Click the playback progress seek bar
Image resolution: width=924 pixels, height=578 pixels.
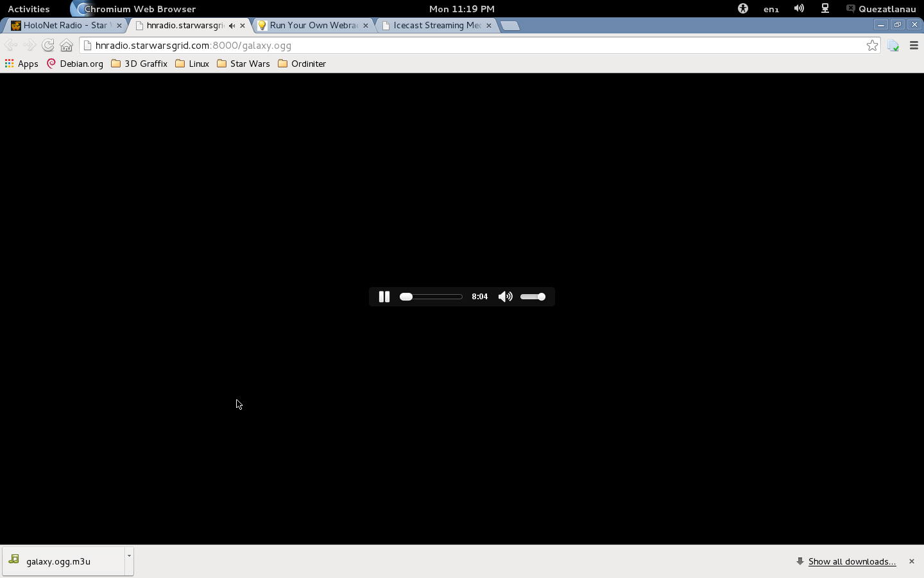point(431,297)
